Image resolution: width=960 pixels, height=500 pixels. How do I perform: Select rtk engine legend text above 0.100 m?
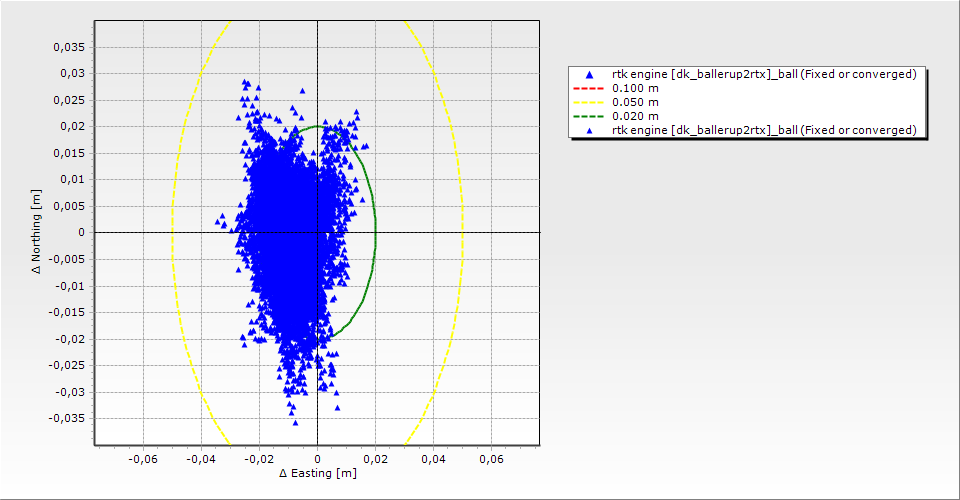(764, 74)
